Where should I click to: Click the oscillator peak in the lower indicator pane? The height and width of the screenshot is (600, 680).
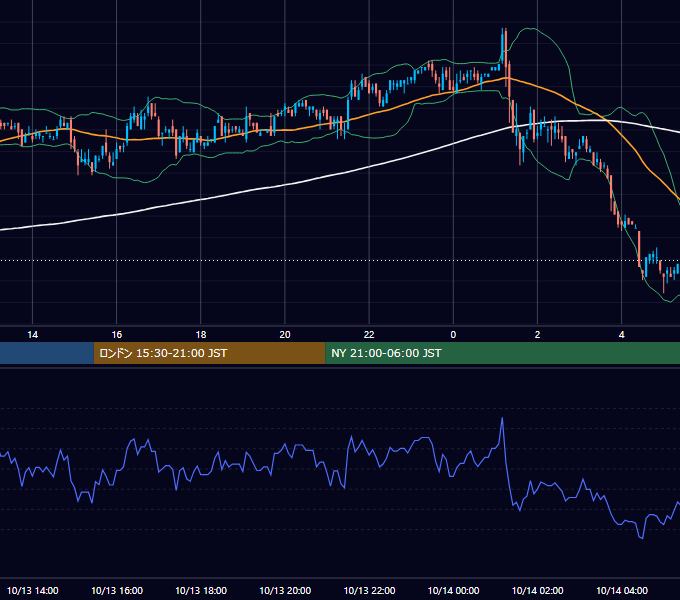[502, 419]
